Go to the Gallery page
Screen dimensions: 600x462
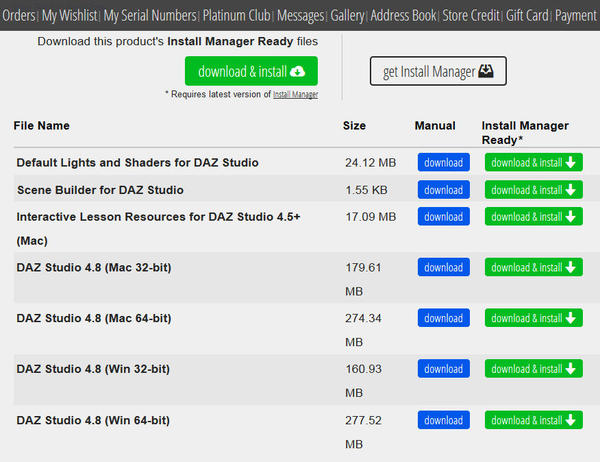347,16
